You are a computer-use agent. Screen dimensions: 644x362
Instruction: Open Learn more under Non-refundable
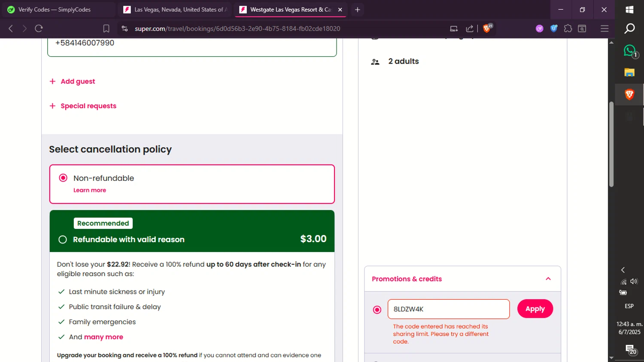click(x=90, y=190)
